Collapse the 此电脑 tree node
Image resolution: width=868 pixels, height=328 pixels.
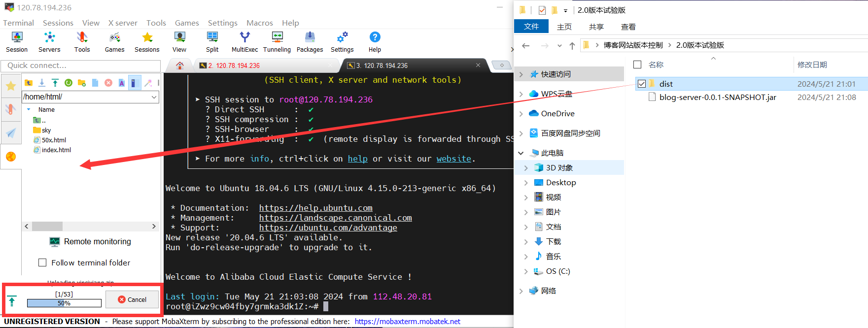coord(521,153)
